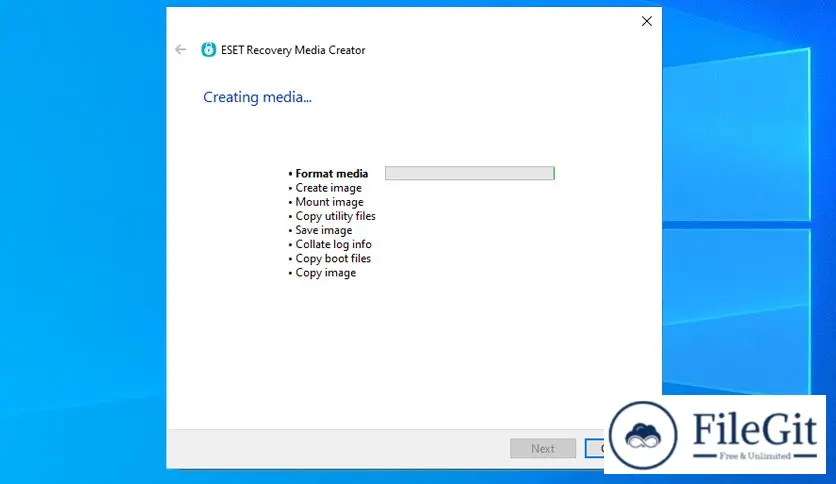Select the "Format media" step text
This screenshot has width=836, height=484.
coord(332,174)
